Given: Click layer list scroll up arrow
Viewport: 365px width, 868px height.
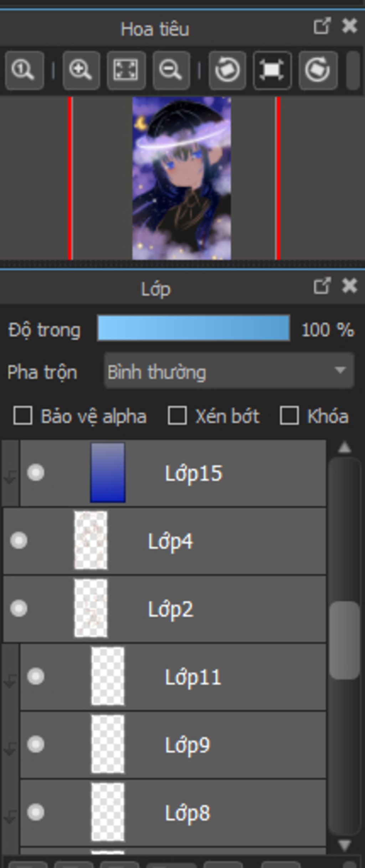Looking at the screenshot, I should pyautogui.click(x=344, y=447).
